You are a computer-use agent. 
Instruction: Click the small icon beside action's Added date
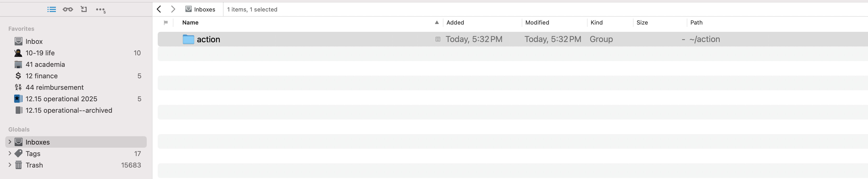tap(438, 39)
